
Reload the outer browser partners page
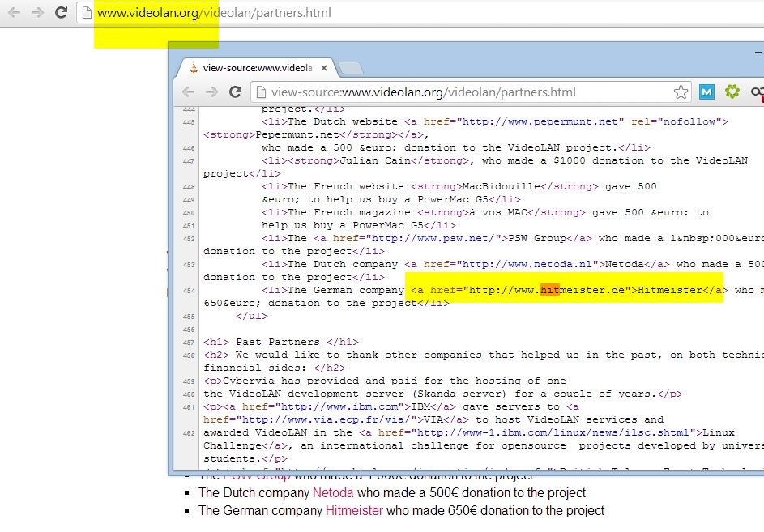61,12
